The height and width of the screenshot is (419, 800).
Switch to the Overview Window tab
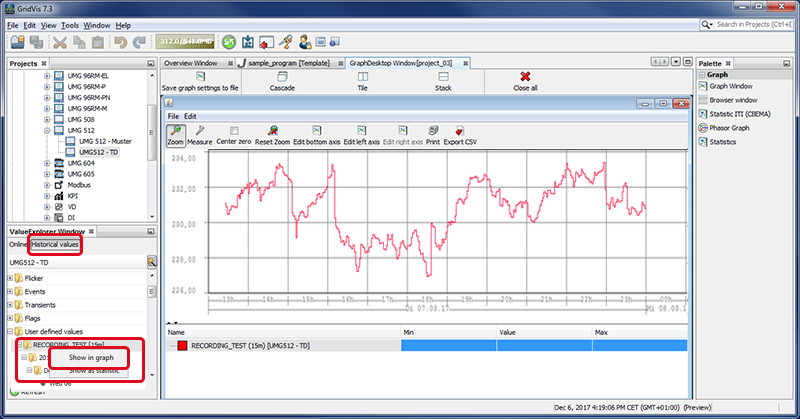pyautogui.click(x=190, y=62)
